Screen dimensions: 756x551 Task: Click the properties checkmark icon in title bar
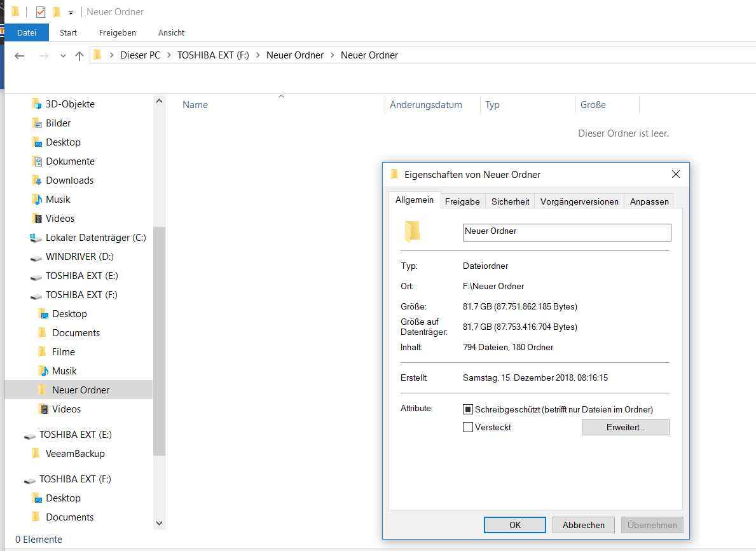click(41, 11)
